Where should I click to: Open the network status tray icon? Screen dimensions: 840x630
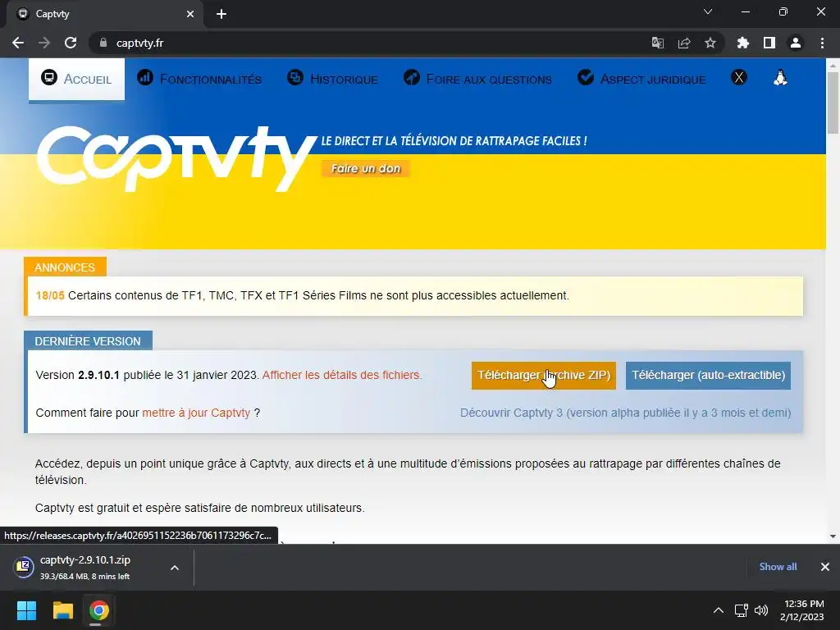742,610
